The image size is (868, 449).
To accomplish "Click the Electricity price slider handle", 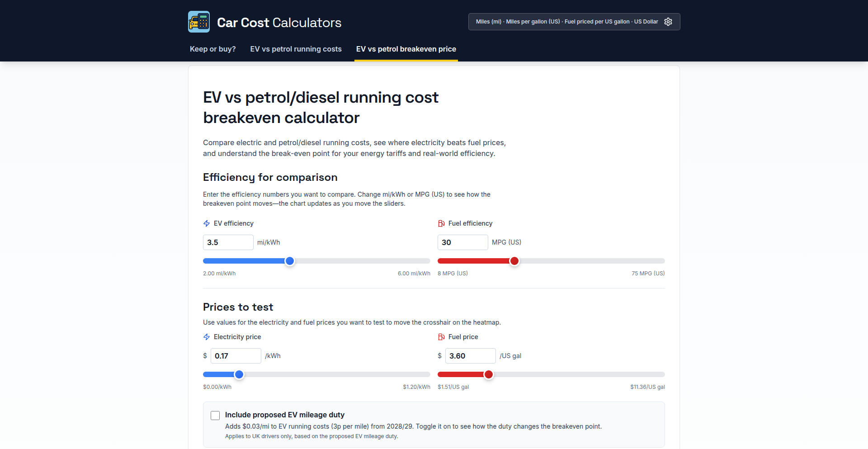I will [239, 374].
